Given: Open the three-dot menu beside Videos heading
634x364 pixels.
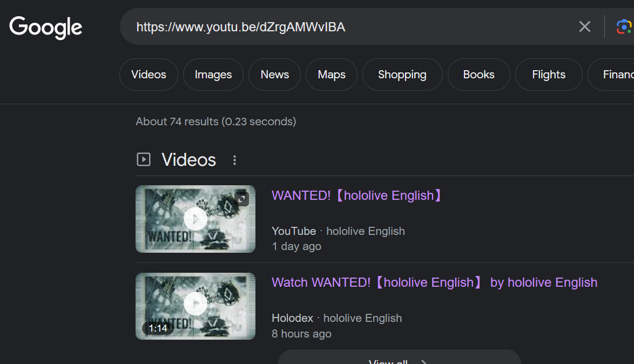Looking at the screenshot, I should 234,160.
